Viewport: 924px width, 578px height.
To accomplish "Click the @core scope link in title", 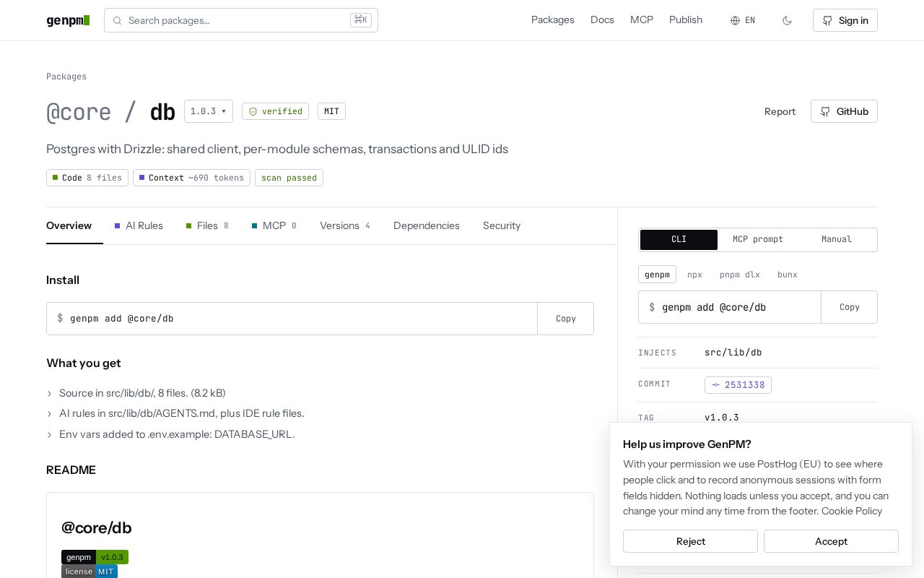I will [x=79, y=112].
